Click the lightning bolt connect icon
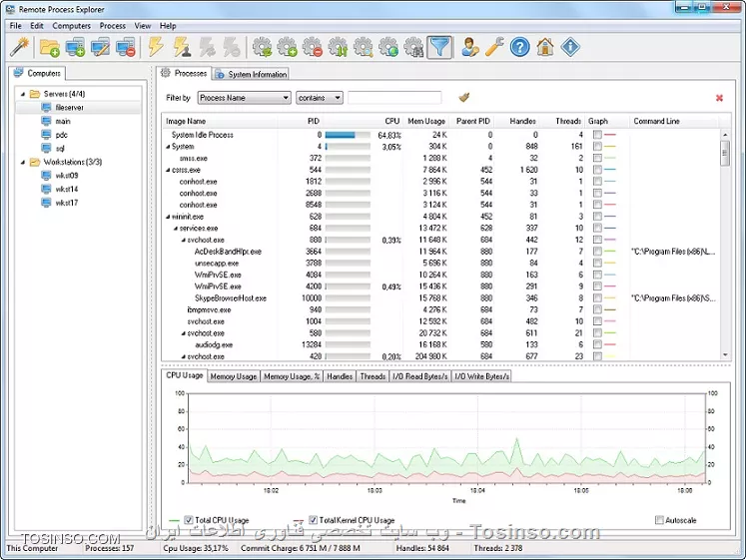Viewport: 746px width, 560px height. coord(156,47)
